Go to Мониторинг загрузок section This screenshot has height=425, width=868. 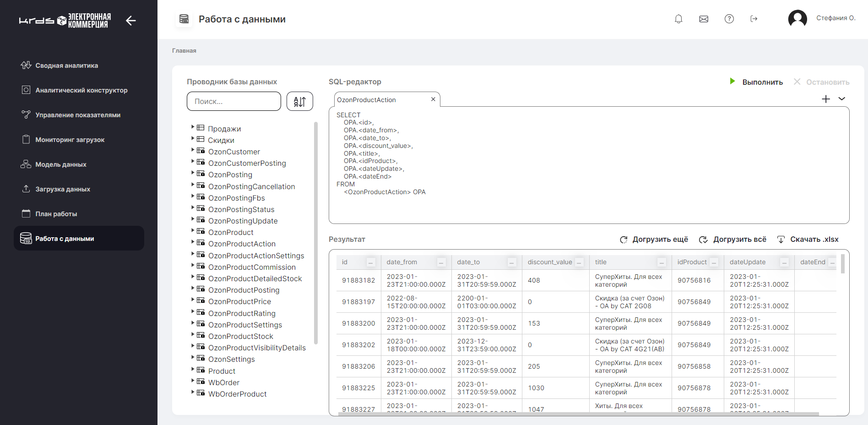tap(70, 140)
